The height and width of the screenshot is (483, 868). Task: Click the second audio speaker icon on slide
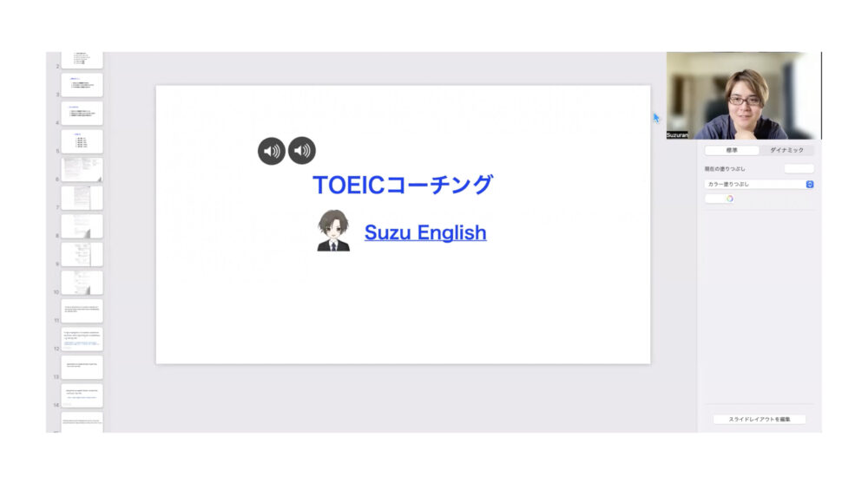tap(302, 151)
